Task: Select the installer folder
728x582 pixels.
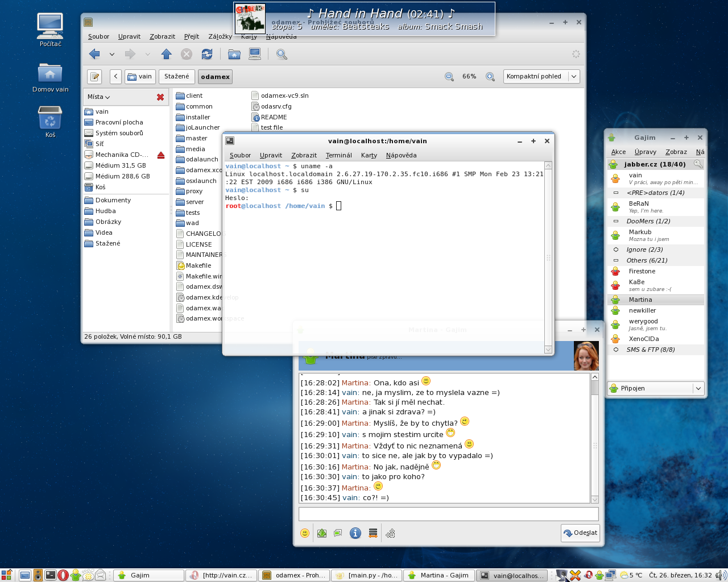Action: (x=193, y=117)
